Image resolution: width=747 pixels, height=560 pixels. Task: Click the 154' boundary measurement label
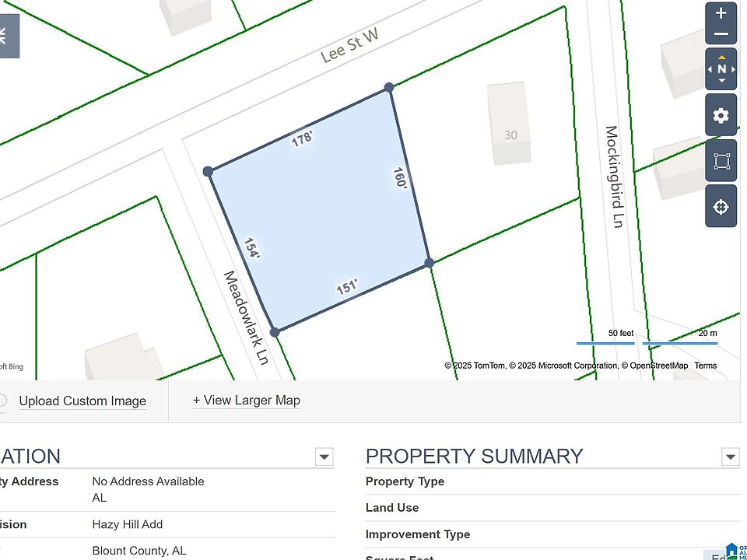point(251,249)
